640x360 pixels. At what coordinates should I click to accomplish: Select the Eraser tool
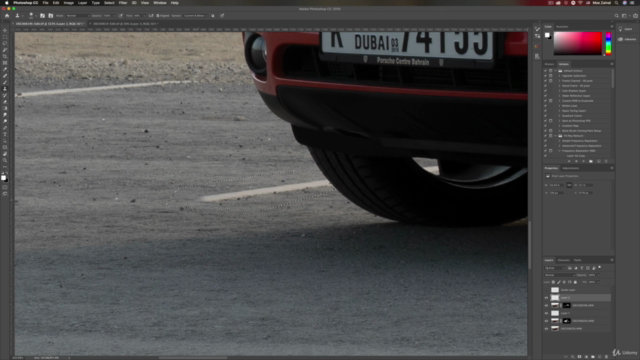click(x=5, y=102)
